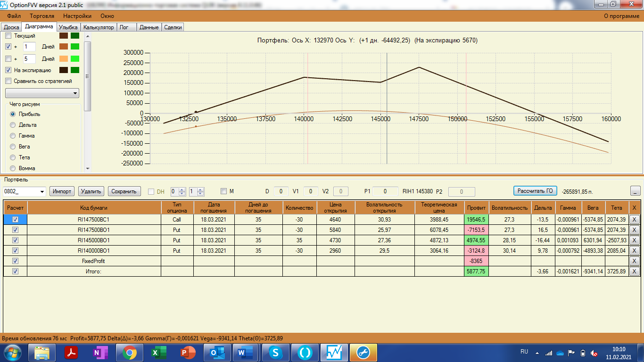This screenshot has height=362, width=644.
Task: Open the OneDrive cloud tray icon
Action: pyautogui.click(x=560, y=353)
